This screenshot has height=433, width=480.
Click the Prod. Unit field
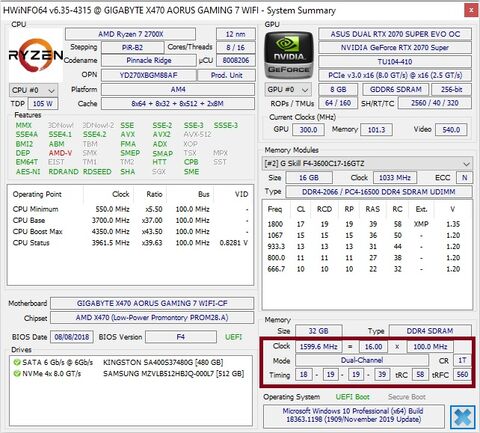[226, 75]
